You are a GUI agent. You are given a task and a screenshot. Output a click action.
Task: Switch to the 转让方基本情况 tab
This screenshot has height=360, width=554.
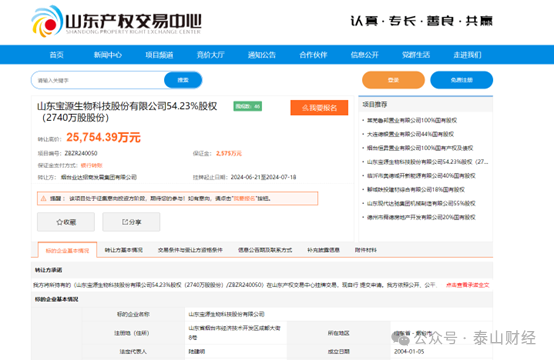point(124,250)
